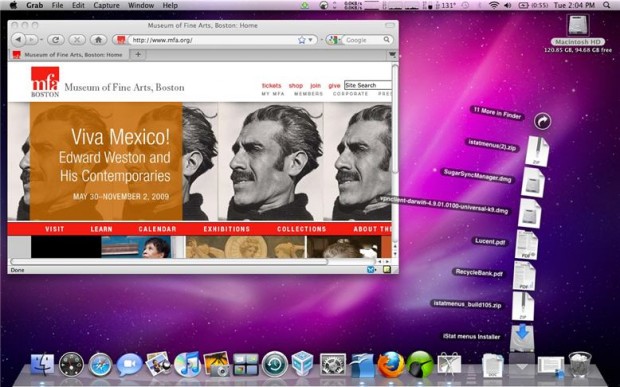
Task: Open Finder from the Dock
Action: tap(42, 364)
